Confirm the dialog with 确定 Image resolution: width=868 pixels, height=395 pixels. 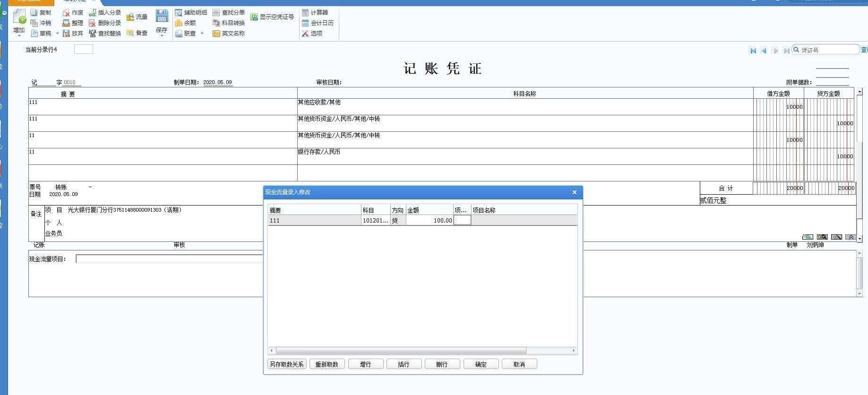pos(481,364)
